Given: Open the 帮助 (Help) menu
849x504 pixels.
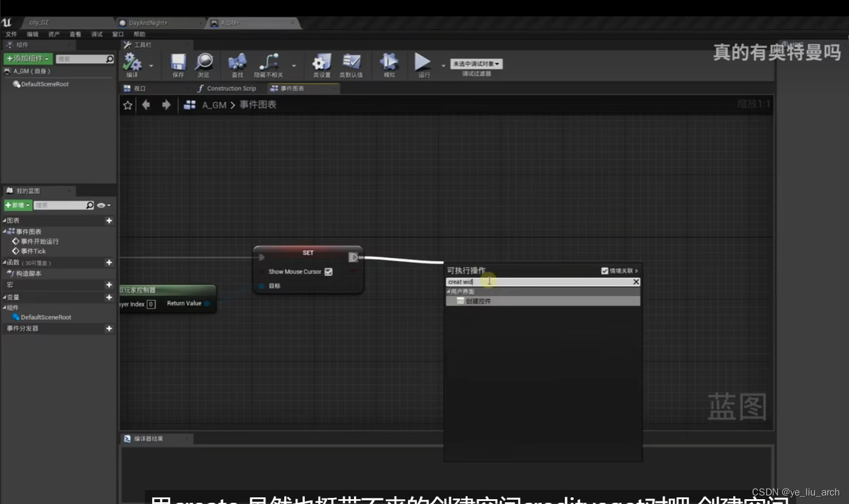Looking at the screenshot, I should click(139, 35).
